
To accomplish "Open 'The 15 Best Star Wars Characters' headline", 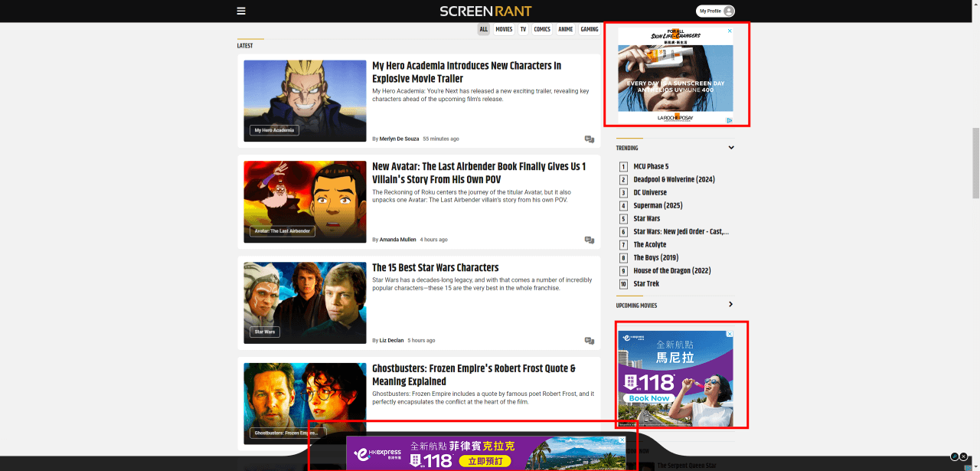I will pos(436,267).
